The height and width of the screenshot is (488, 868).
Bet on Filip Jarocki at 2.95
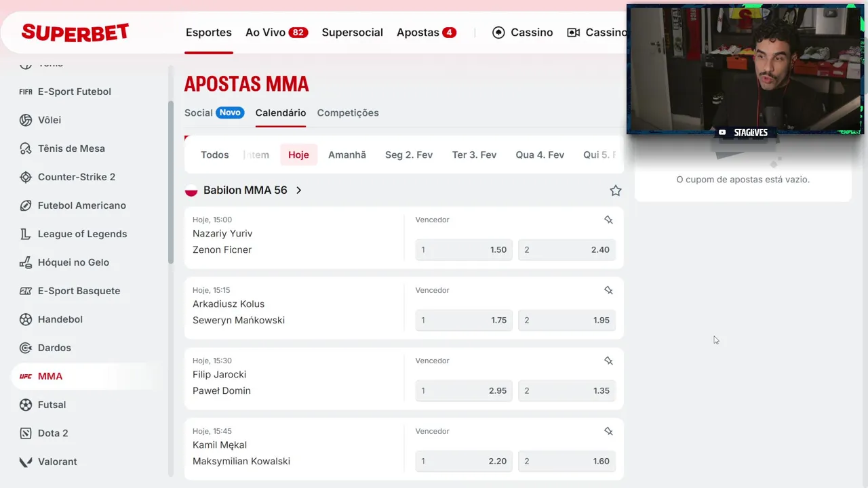click(x=464, y=390)
